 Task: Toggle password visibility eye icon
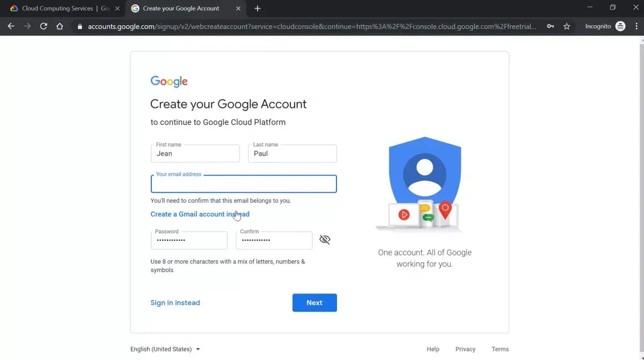[325, 240]
